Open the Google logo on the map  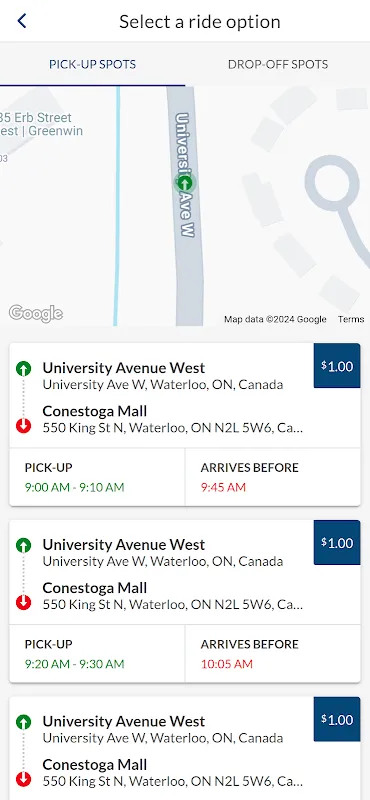(x=36, y=313)
